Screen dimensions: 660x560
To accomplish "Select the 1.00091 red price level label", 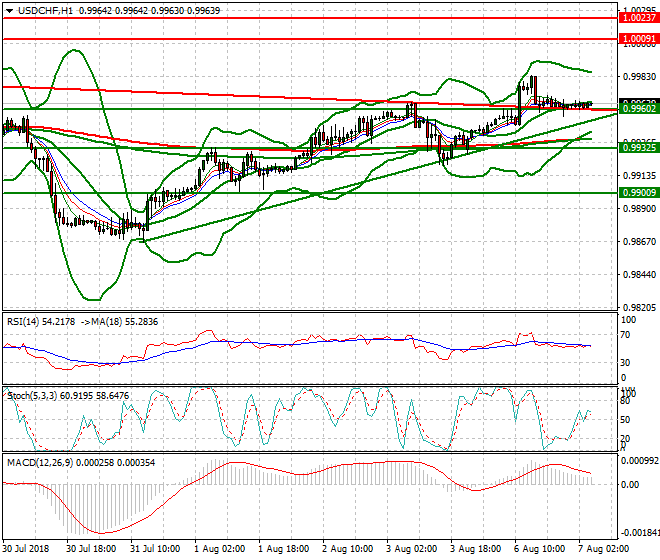I will (x=639, y=39).
